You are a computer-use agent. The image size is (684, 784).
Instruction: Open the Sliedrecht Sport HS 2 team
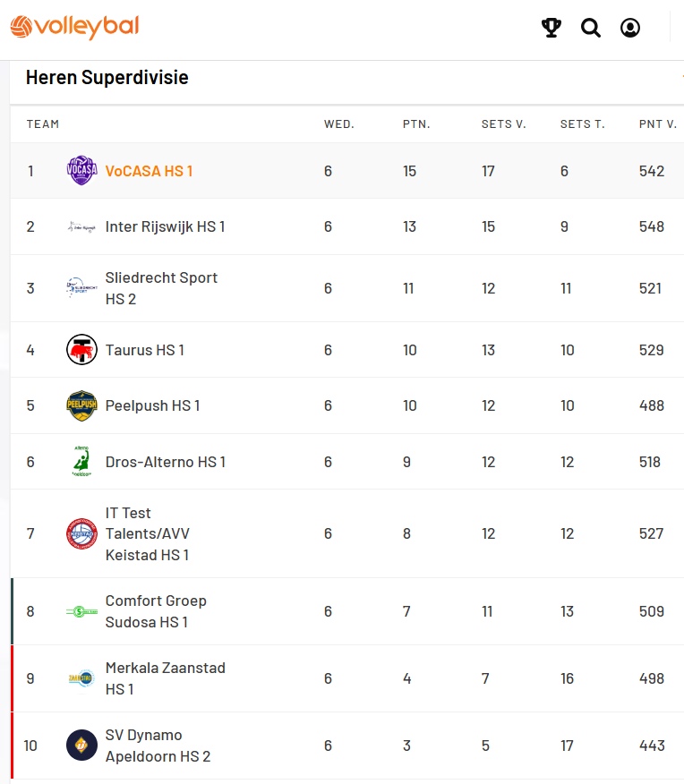click(x=161, y=288)
